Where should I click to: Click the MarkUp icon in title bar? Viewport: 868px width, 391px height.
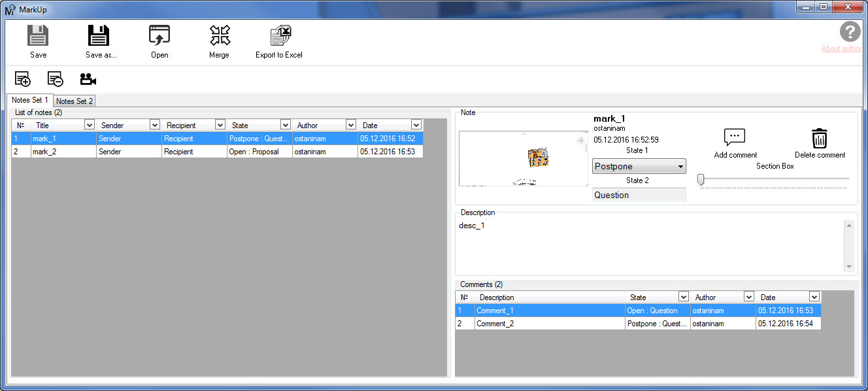coord(9,7)
